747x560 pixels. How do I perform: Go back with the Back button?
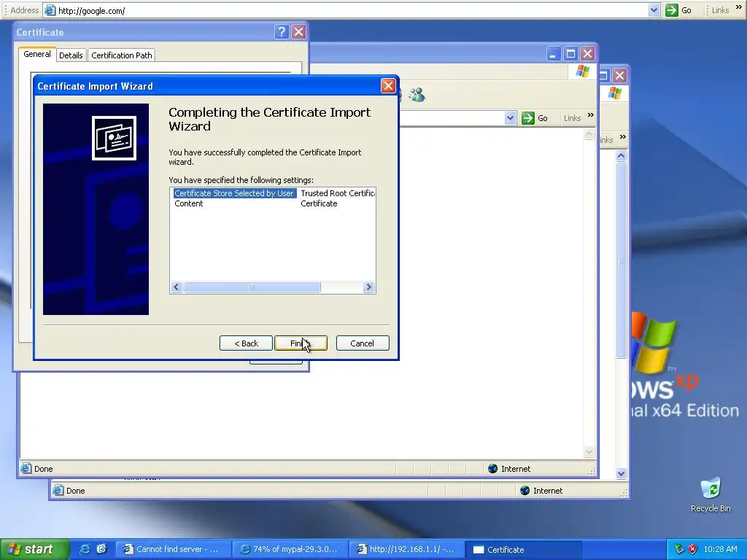pos(246,343)
